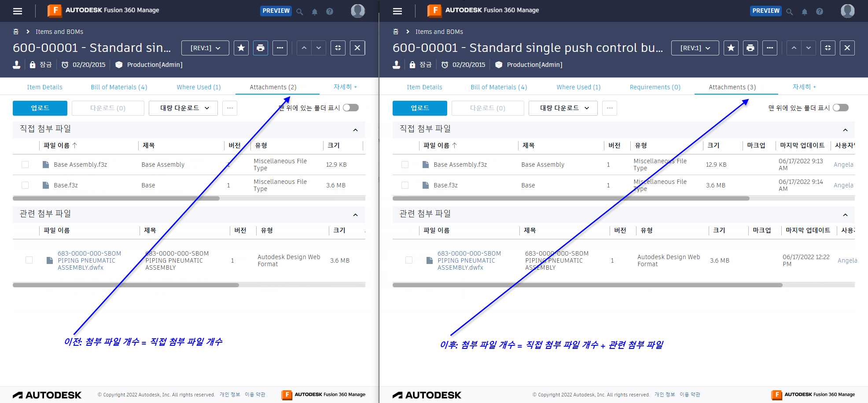Click the 개인 정보 footer link, left pane

point(230,395)
